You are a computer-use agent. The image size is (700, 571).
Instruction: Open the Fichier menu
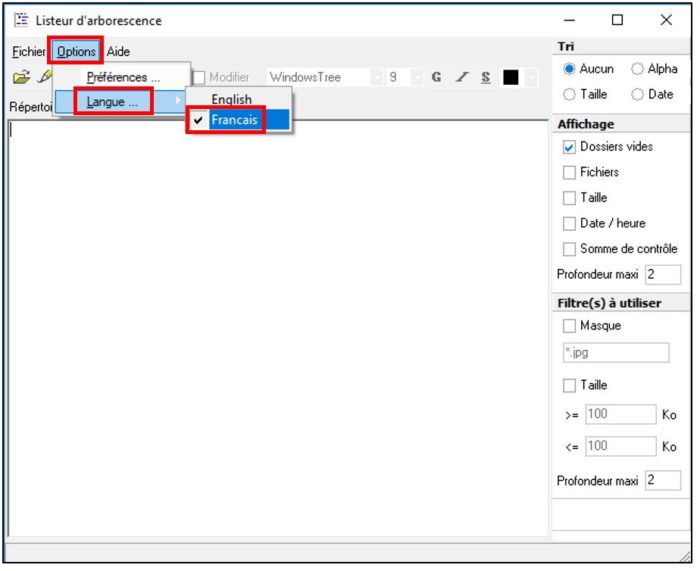pos(28,51)
